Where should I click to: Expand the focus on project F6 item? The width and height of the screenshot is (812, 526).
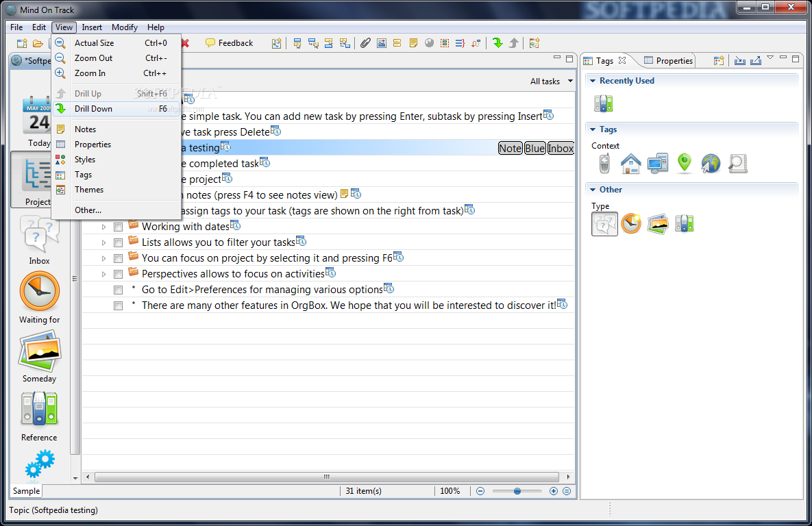point(103,258)
